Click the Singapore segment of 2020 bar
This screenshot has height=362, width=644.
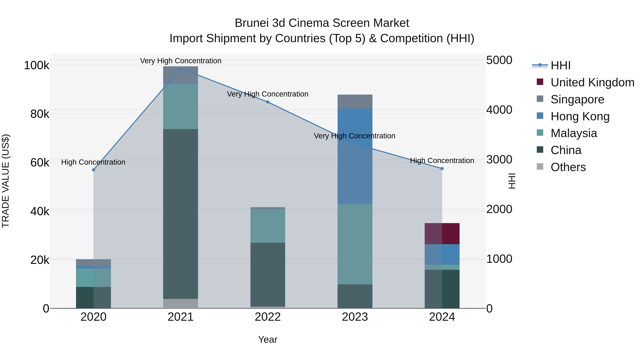coord(94,263)
